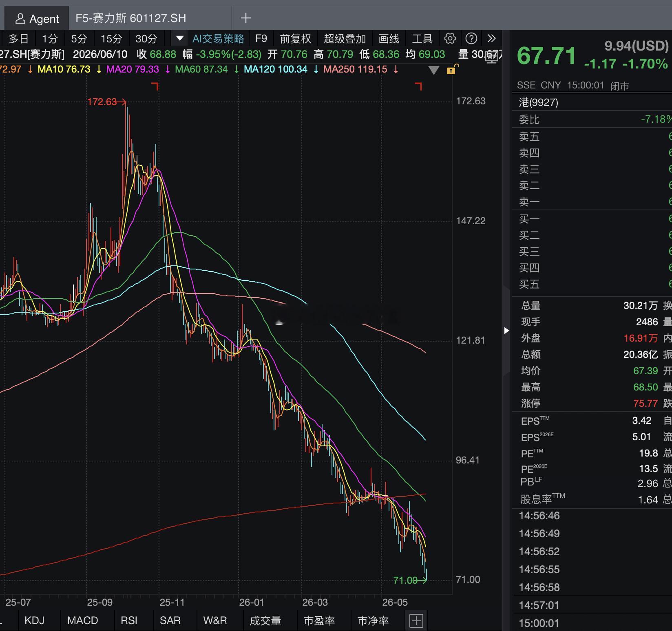Toggle the chart lock icon

click(452, 70)
